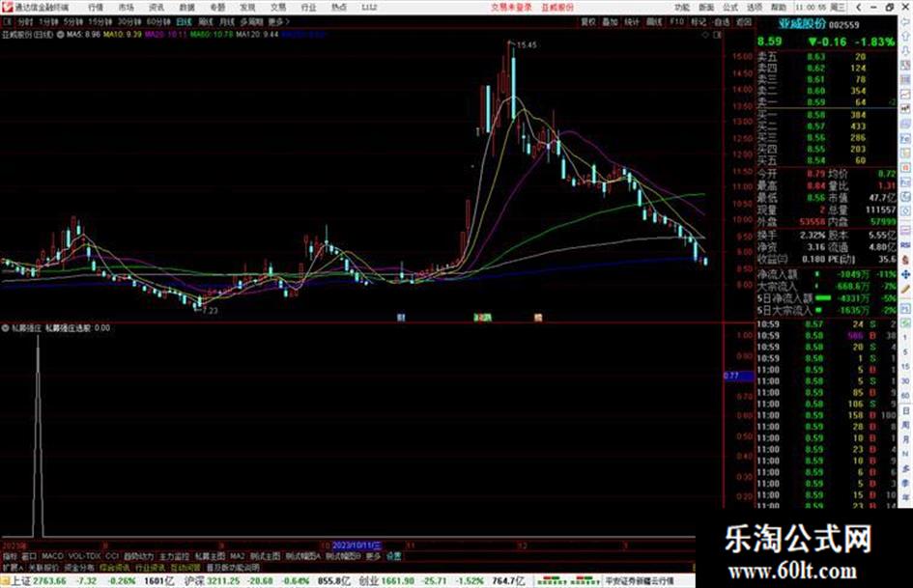
Task: Click the 返回 back button
Action: coord(744,21)
